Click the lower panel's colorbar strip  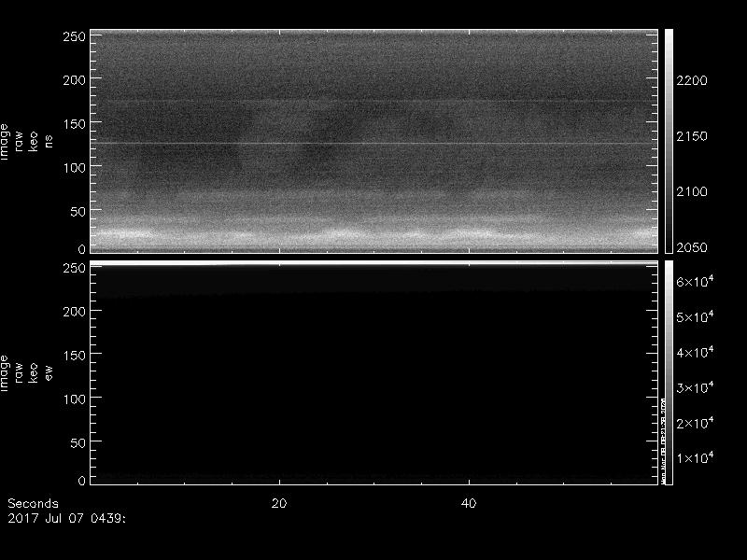(x=669, y=373)
